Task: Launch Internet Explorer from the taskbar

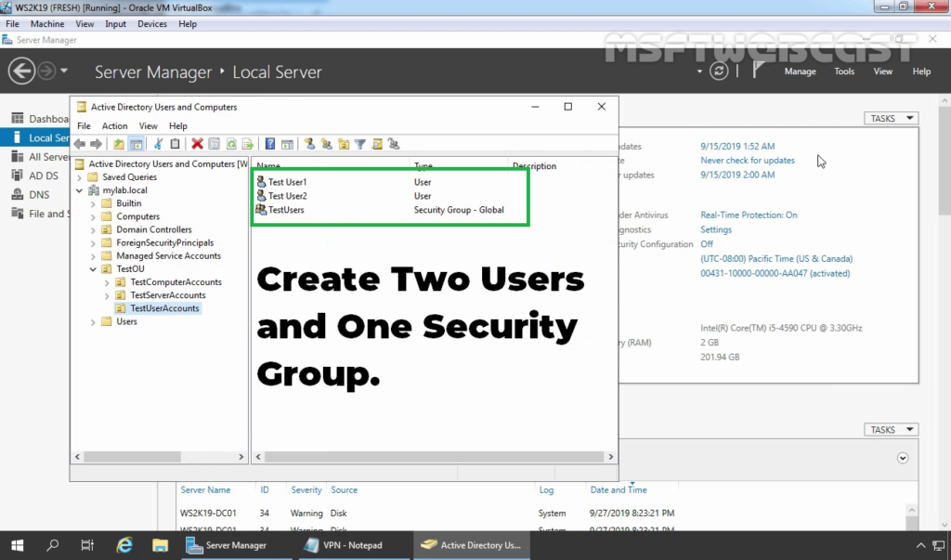Action: [124, 545]
